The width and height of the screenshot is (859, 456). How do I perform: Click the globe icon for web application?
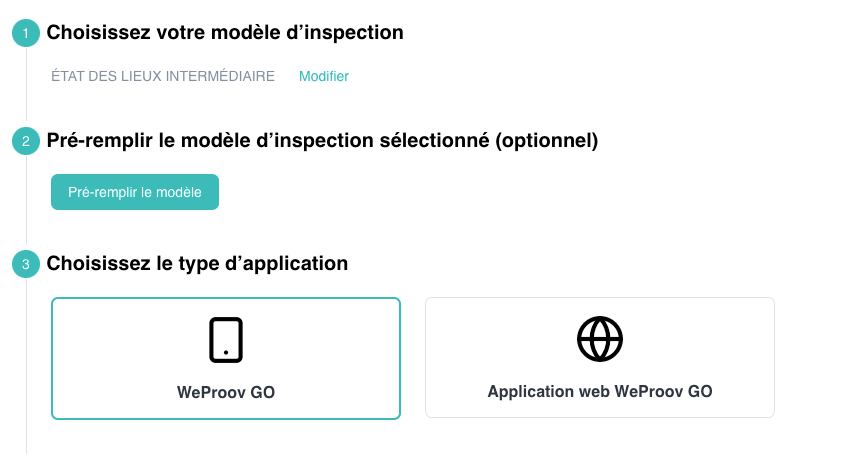pos(600,339)
